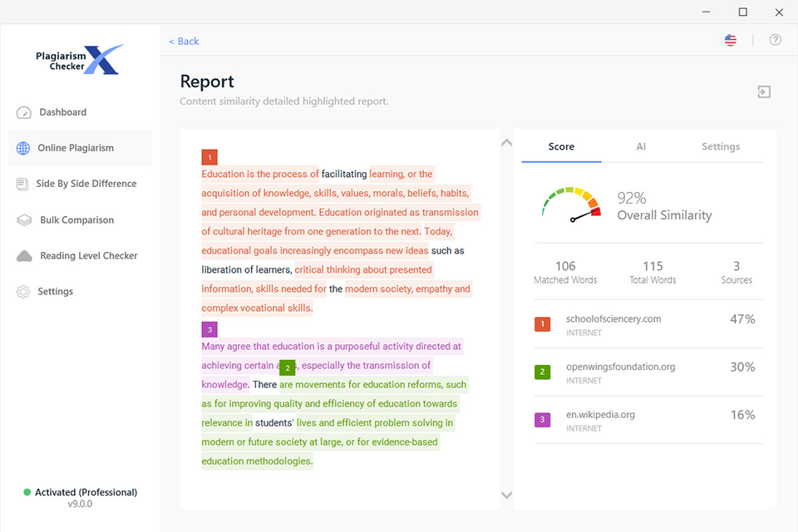Click the Back link

click(x=184, y=42)
